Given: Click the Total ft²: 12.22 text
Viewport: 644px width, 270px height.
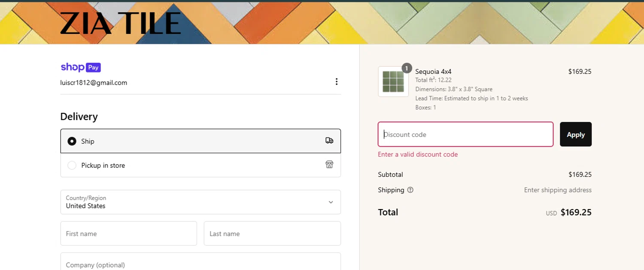Looking at the screenshot, I should coord(433,80).
